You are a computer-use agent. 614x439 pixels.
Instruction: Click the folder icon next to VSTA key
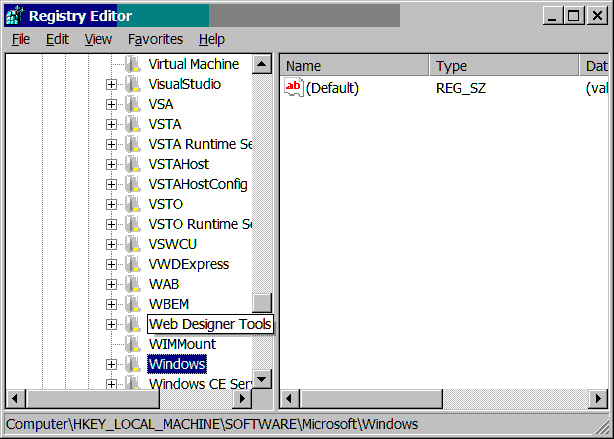click(x=134, y=124)
